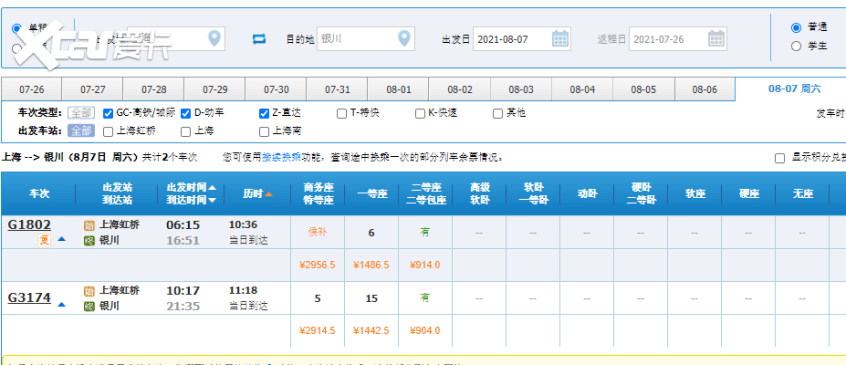Click G1802 银川 pass-through station icon

(x=89, y=241)
